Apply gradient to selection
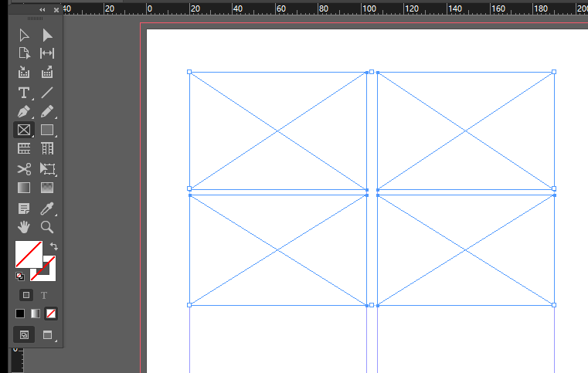This screenshot has width=588, height=373. [x=36, y=314]
